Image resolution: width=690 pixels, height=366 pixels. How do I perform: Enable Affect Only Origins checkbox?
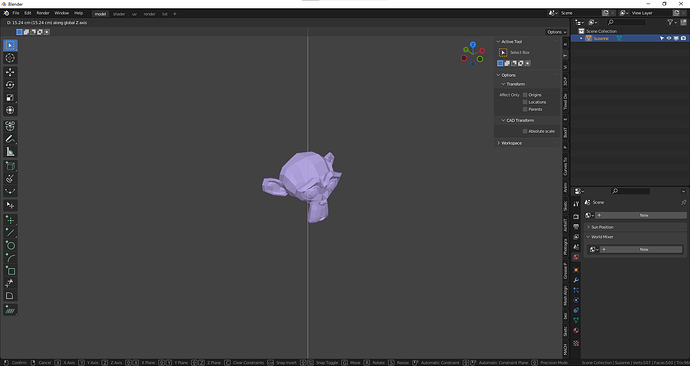pyautogui.click(x=525, y=95)
